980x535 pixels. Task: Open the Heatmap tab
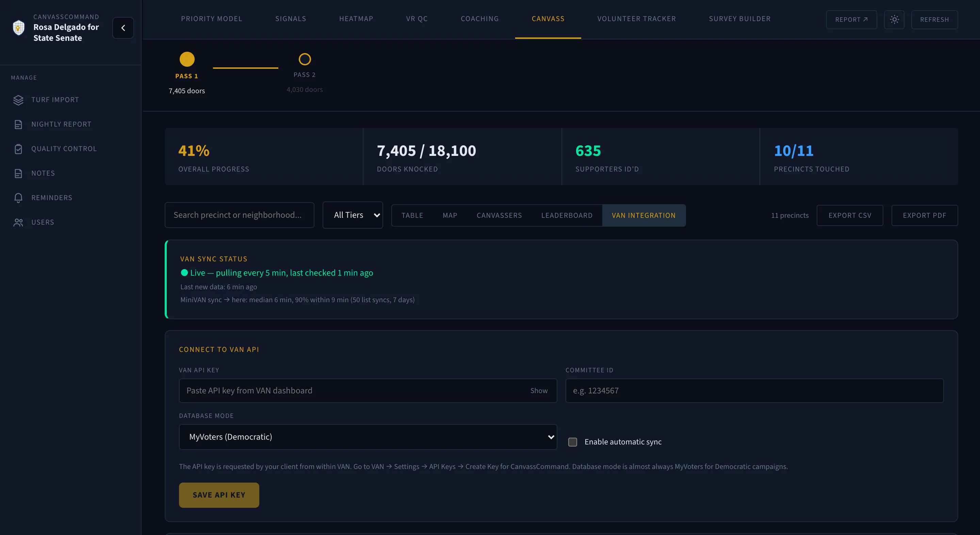pos(356,19)
